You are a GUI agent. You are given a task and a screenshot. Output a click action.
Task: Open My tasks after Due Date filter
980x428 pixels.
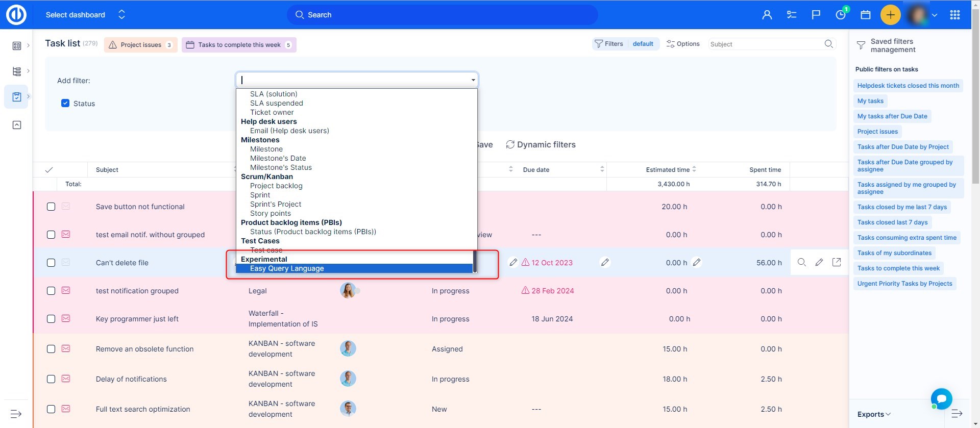(x=892, y=116)
